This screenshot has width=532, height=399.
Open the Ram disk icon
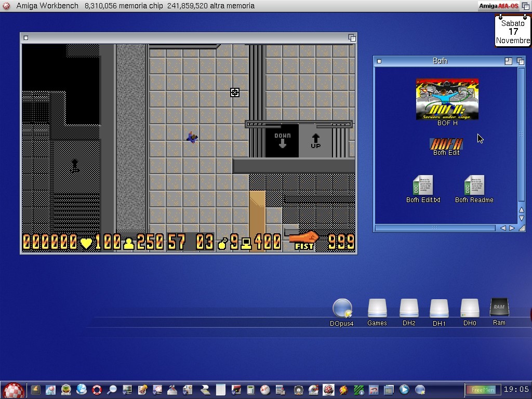(499, 308)
